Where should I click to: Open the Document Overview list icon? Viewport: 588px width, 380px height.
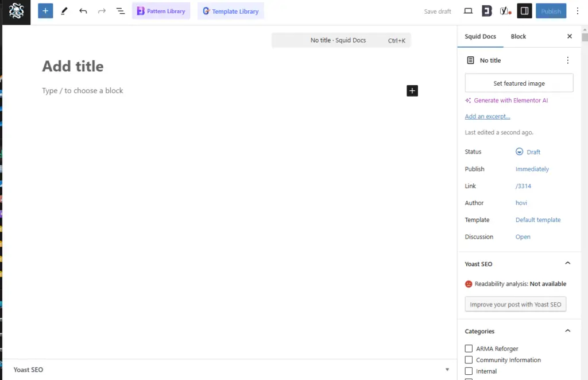121,11
